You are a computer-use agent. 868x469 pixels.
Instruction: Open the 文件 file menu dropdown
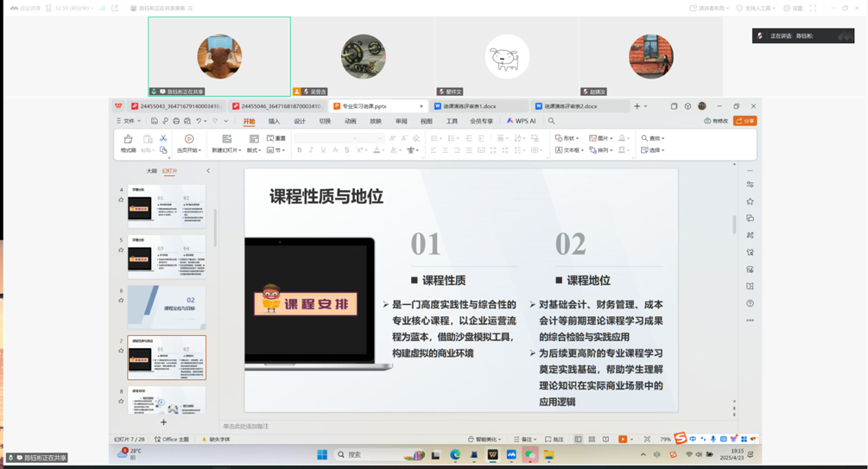(x=130, y=122)
